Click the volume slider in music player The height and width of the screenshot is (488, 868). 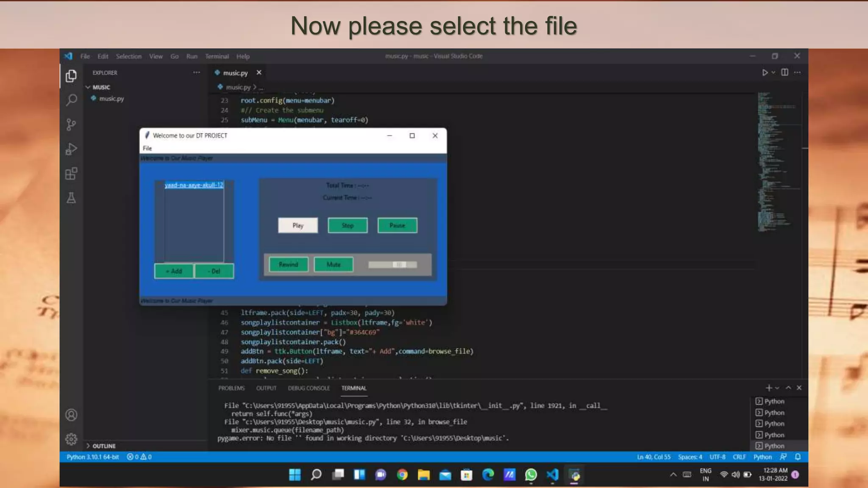click(392, 265)
